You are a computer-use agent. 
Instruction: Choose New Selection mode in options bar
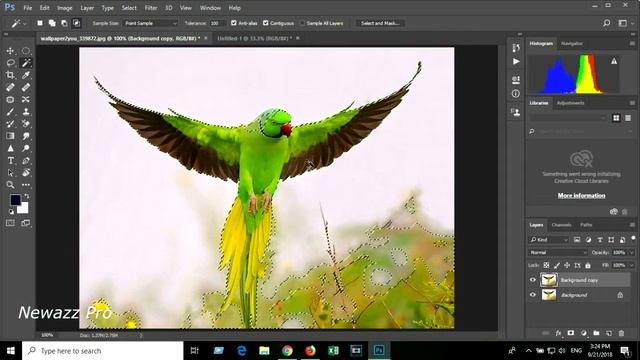[x=40, y=23]
